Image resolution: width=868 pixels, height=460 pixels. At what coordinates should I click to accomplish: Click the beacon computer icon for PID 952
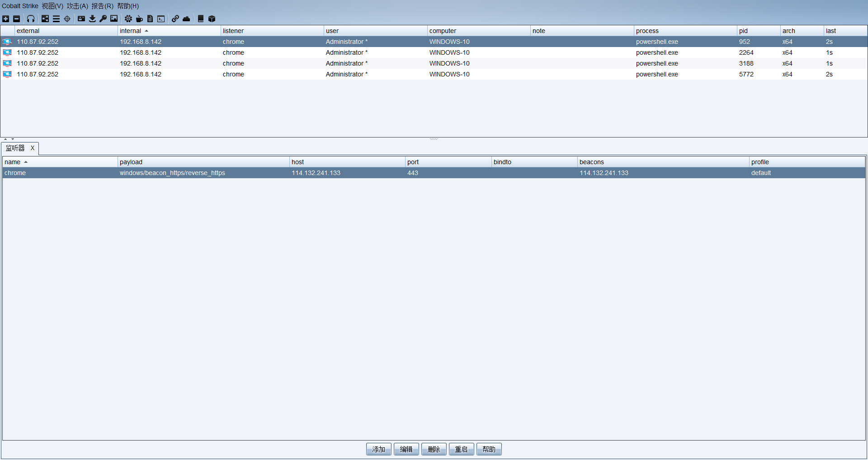click(7, 42)
